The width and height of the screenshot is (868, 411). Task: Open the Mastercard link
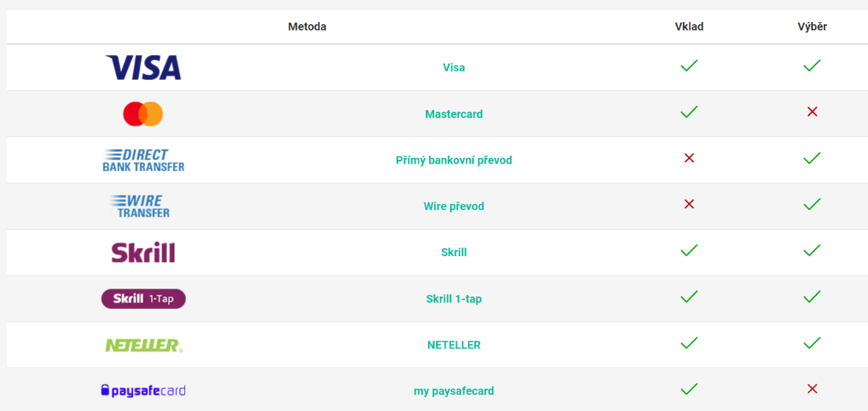(454, 114)
